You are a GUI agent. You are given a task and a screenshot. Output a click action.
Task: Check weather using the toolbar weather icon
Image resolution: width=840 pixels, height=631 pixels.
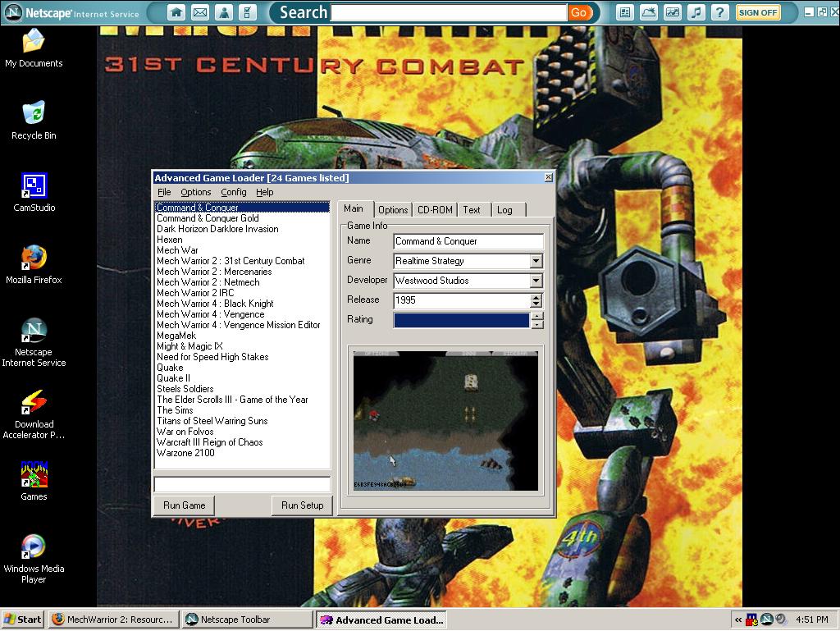click(x=648, y=12)
